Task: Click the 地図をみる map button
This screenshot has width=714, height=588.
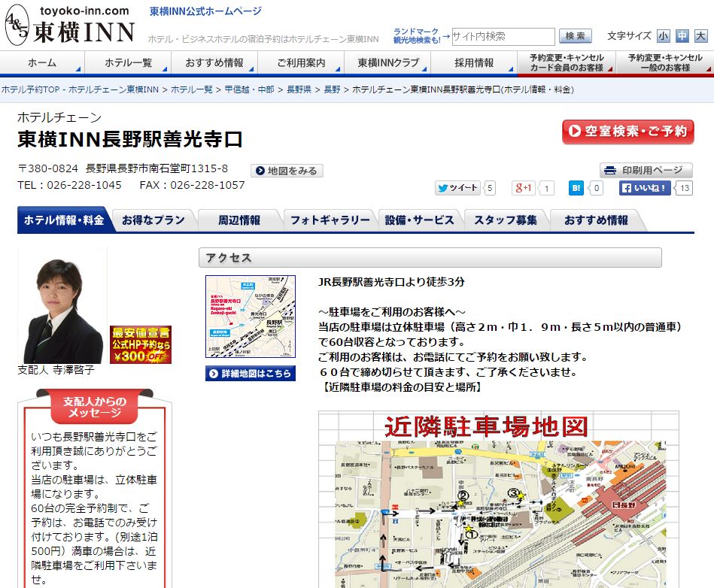Action: click(287, 171)
